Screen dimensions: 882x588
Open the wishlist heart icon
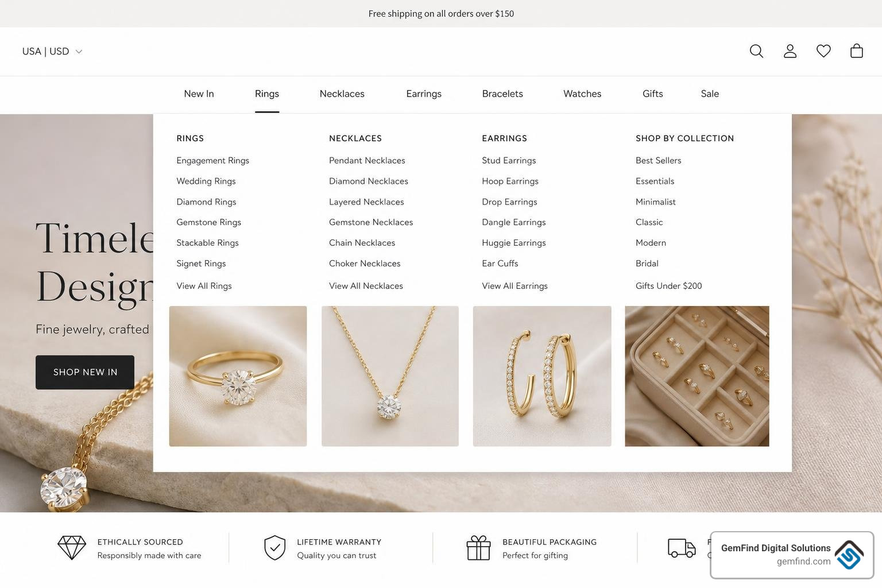823,51
